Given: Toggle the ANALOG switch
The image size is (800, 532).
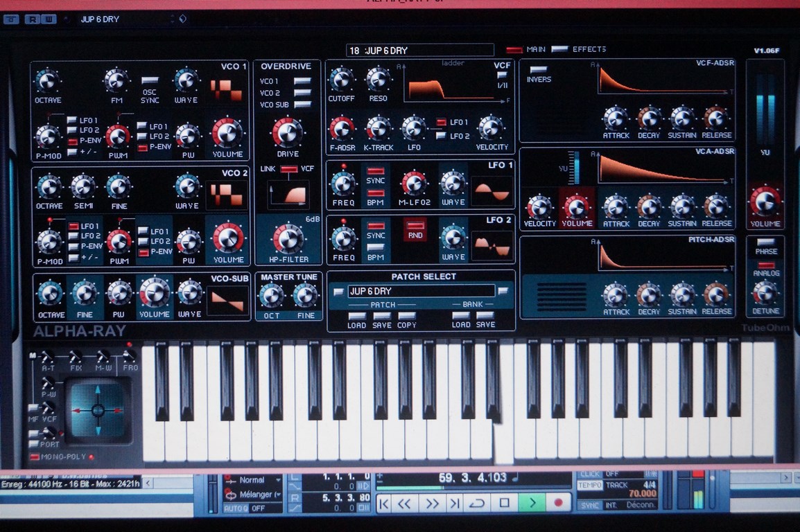Looking at the screenshot, I should [x=766, y=265].
